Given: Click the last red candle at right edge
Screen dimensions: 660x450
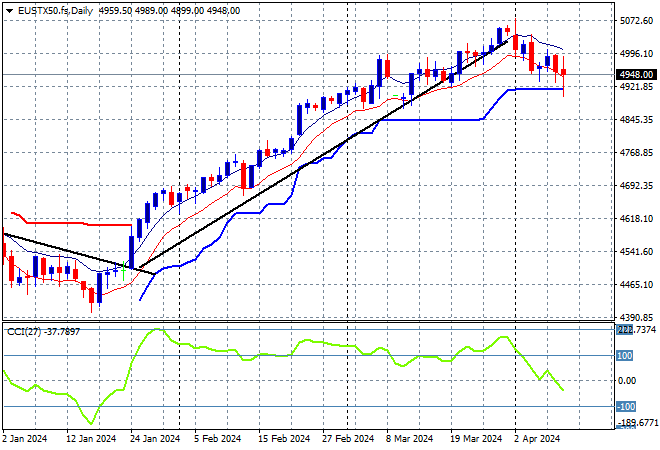Looking at the screenshot, I should pyautogui.click(x=564, y=72).
